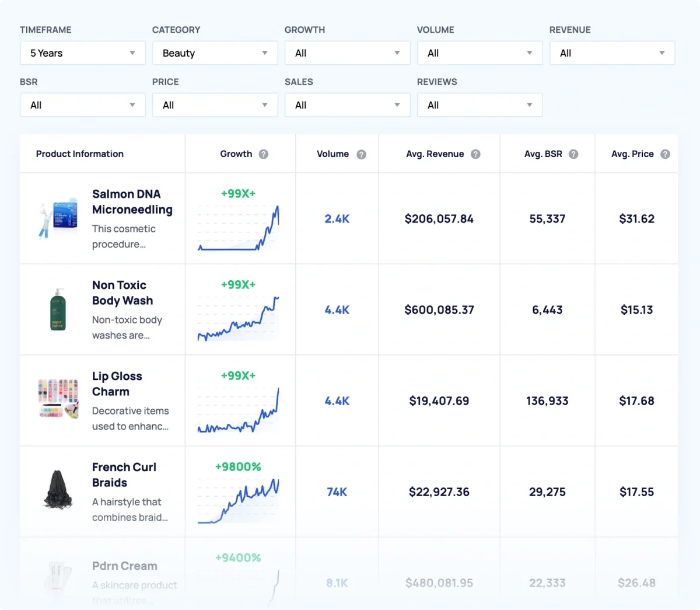Click the help icon next to Growth
Screen dimensions: 700x610
coord(264,154)
